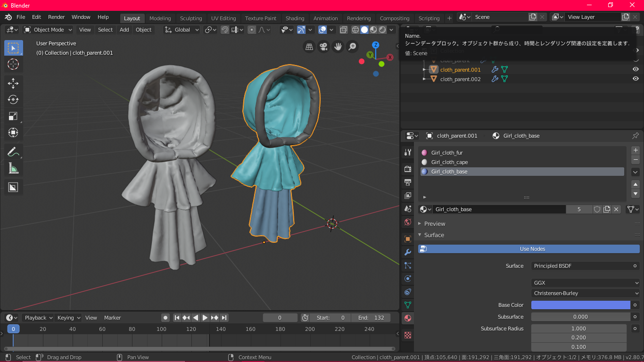Choose the Rotate tool
Image resolution: width=644 pixels, height=362 pixels.
[13, 99]
